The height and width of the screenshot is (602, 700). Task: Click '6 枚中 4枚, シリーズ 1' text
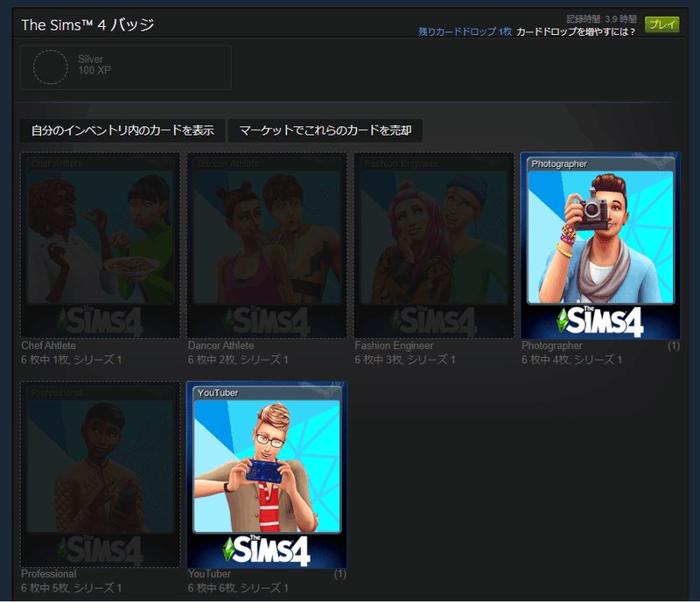pos(572,360)
